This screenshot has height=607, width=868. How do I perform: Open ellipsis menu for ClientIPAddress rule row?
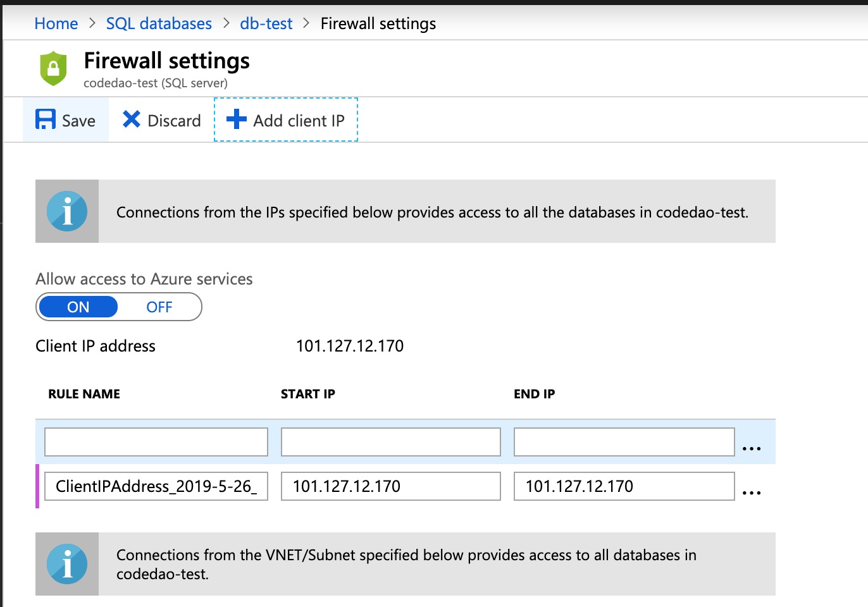(x=751, y=492)
